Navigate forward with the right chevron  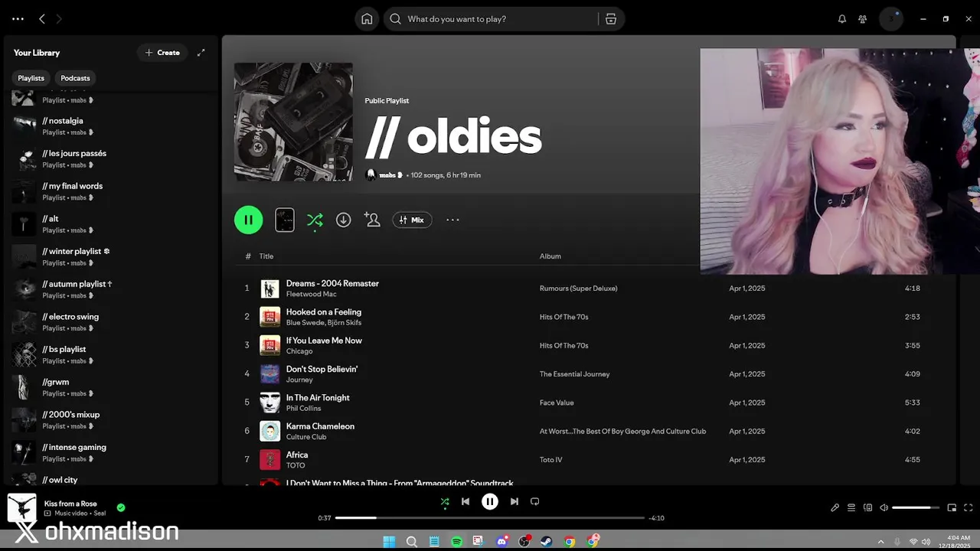59,19
